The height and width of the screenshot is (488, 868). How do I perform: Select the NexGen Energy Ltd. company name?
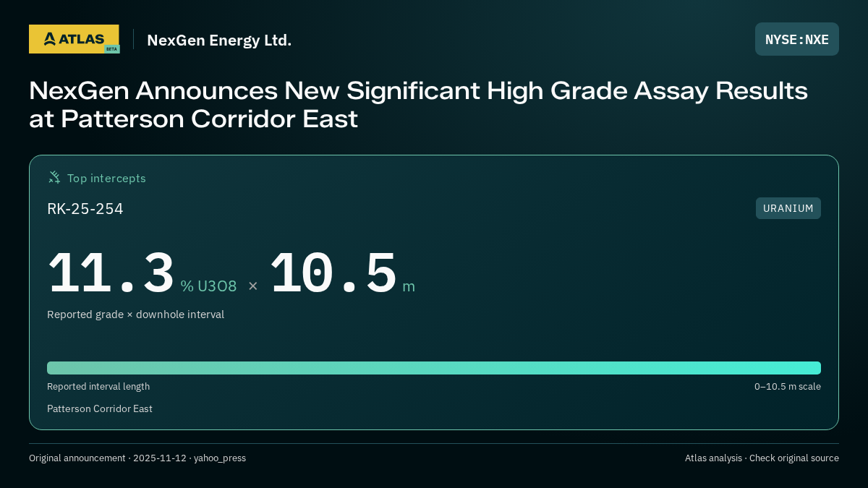click(219, 40)
